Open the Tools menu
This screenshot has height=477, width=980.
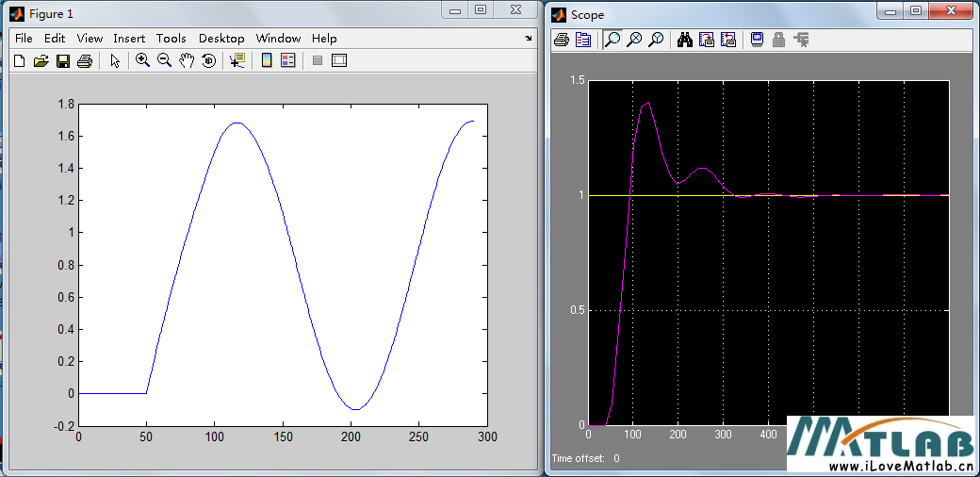(171, 39)
